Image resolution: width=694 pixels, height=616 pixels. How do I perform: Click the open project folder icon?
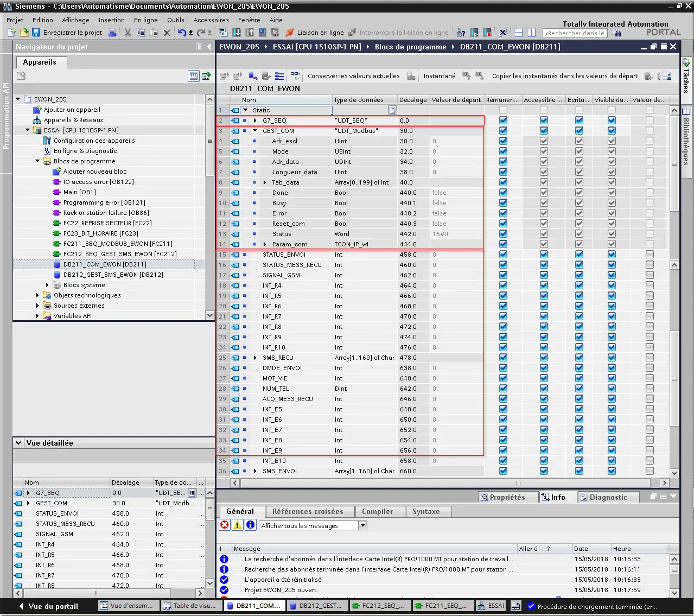coord(23,33)
